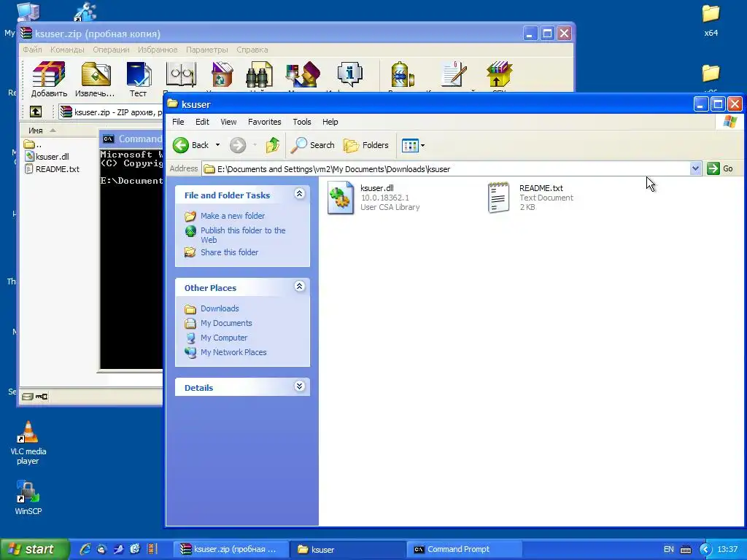Click the green Up folder icon

273,145
